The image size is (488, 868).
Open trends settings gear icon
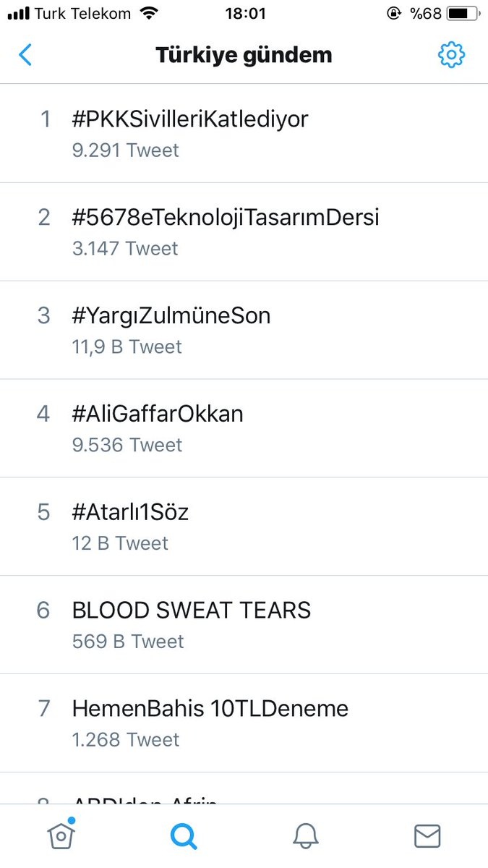click(x=451, y=55)
